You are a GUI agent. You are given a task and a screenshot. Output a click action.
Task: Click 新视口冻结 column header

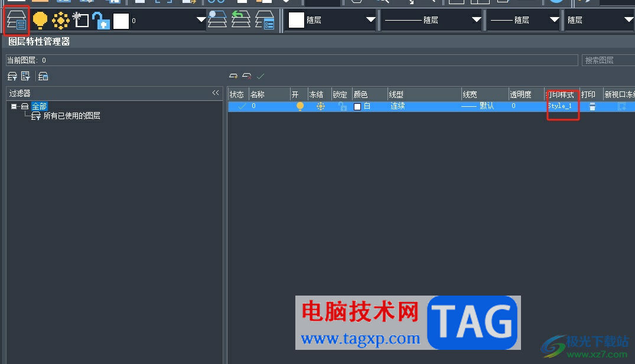619,94
